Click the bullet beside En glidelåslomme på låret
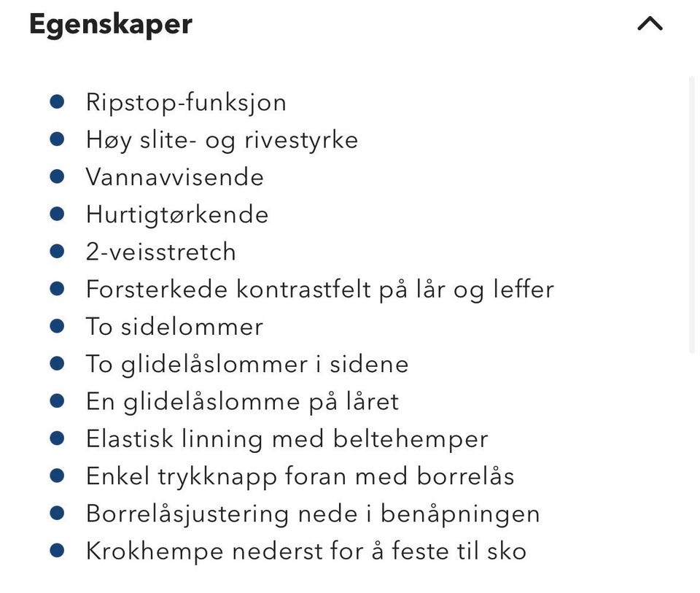Screen dimensions: 700x593 [x=57, y=400]
